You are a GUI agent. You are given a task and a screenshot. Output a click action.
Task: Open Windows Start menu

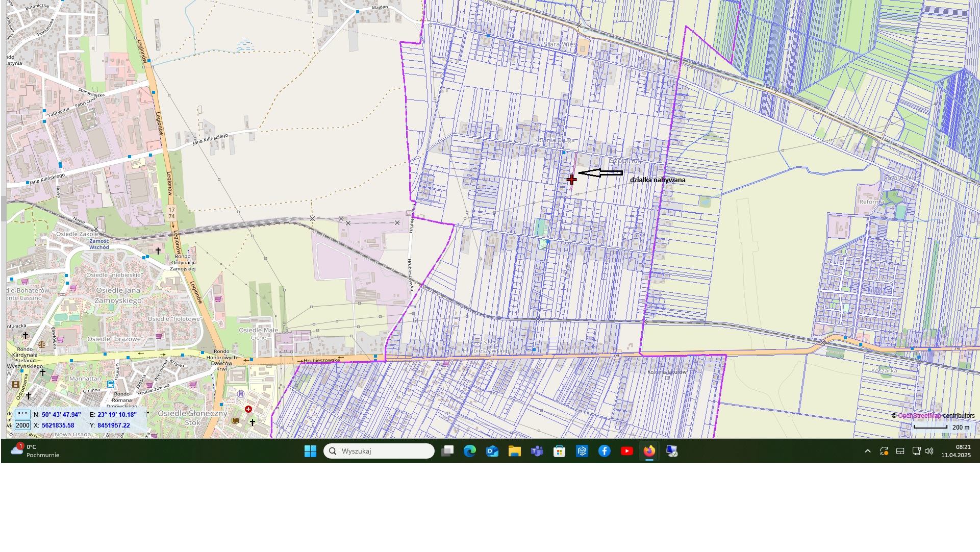point(310,451)
